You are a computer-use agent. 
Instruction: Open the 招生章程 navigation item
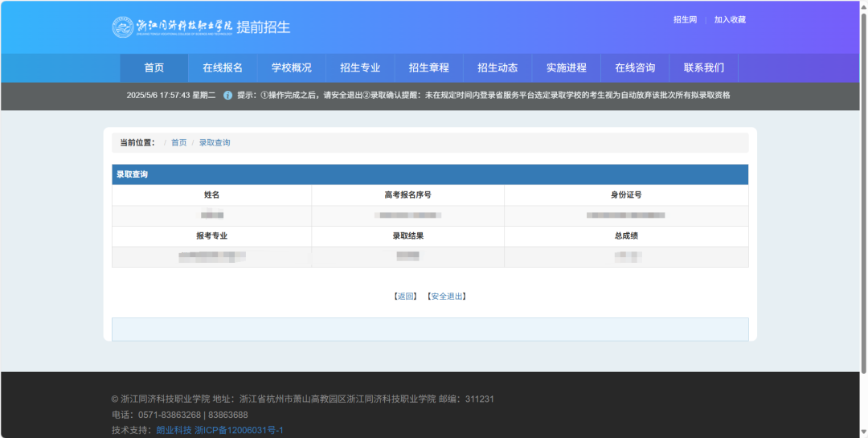pyautogui.click(x=428, y=68)
